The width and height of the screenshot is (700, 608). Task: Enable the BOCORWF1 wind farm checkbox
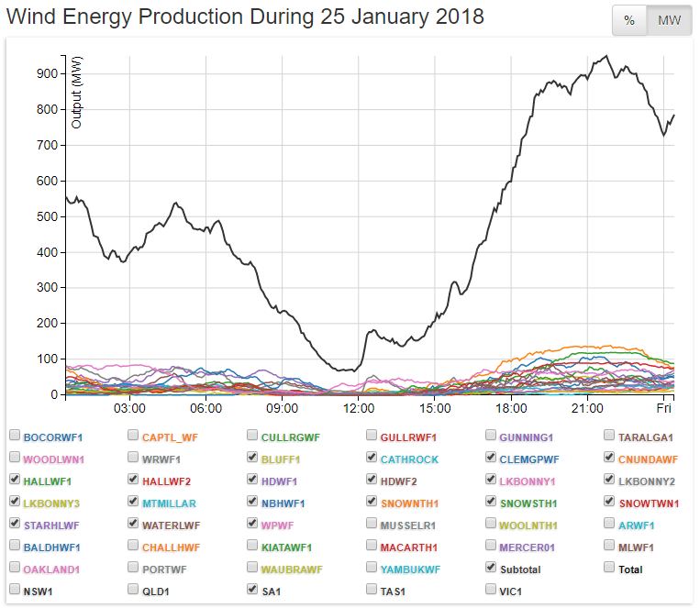click(x=15, y=437)
